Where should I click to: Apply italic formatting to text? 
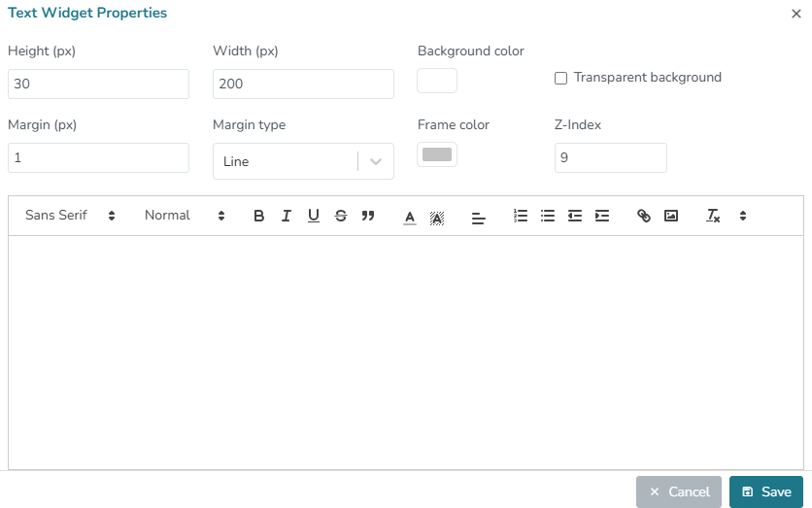286,216
